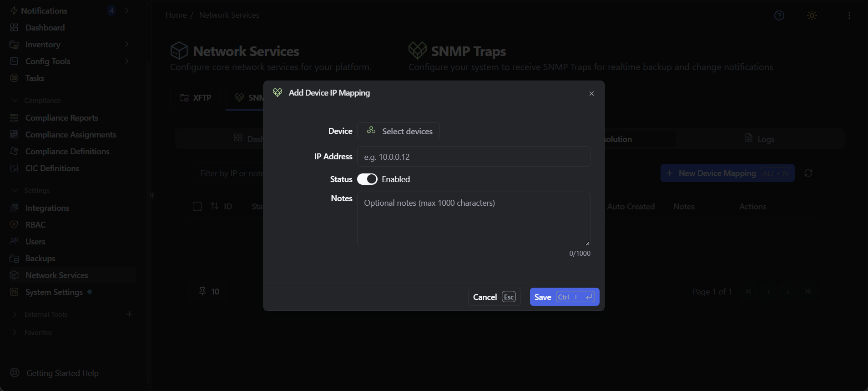Open the Inventory sidebar section
This screenshot has width=868, height=391.
[x=43, y=44]
